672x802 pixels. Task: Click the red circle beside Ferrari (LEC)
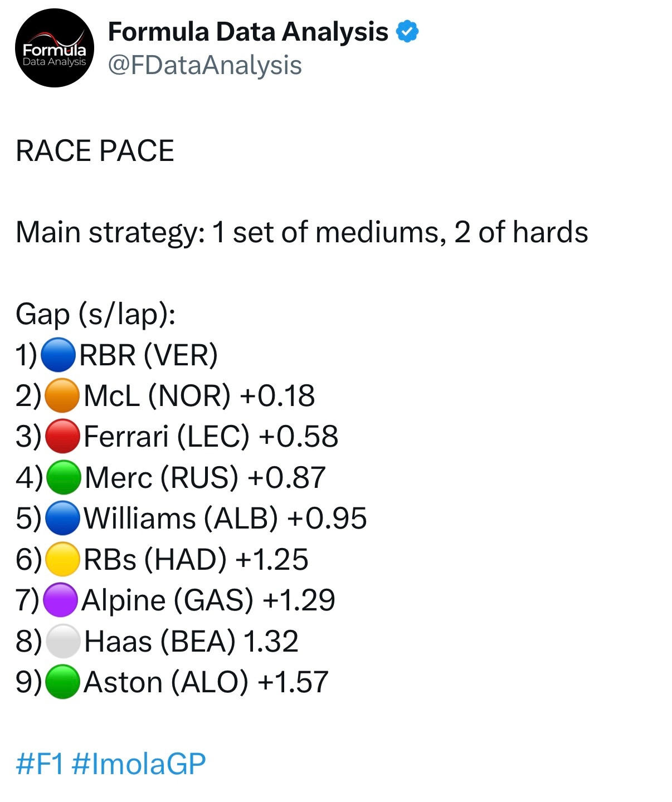[62, 436]
